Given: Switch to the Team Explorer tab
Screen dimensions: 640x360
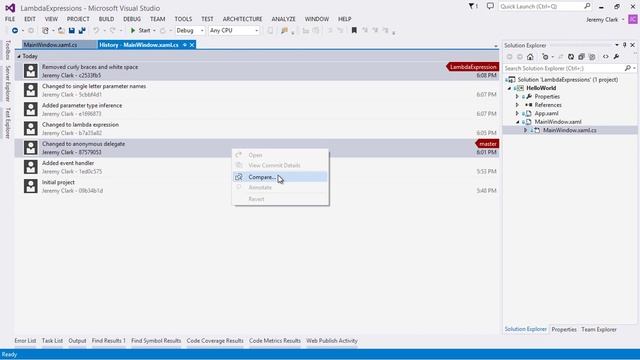Looking at the screenshot, I should (x=599, y=329).
